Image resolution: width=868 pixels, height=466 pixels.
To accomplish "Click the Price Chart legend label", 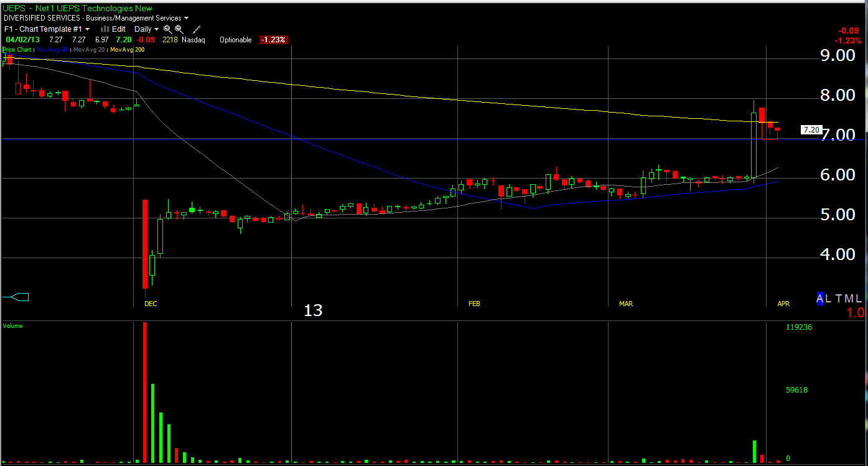I will pyautogui.click(x=17, y=49).
